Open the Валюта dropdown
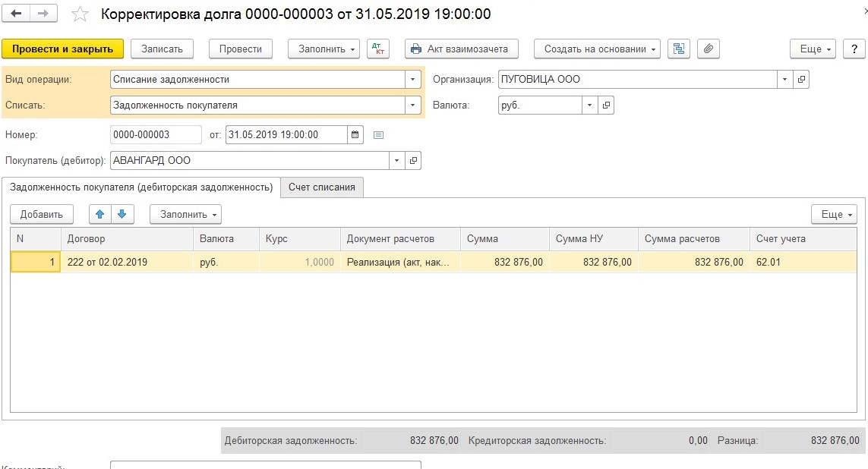Screen dimensions: 868x469 tap(590, 105)
